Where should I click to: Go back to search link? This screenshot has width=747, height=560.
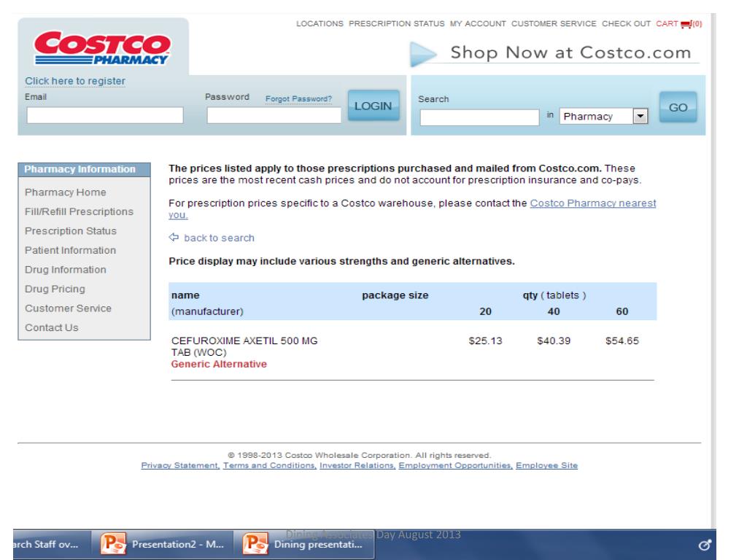point(219,238)
